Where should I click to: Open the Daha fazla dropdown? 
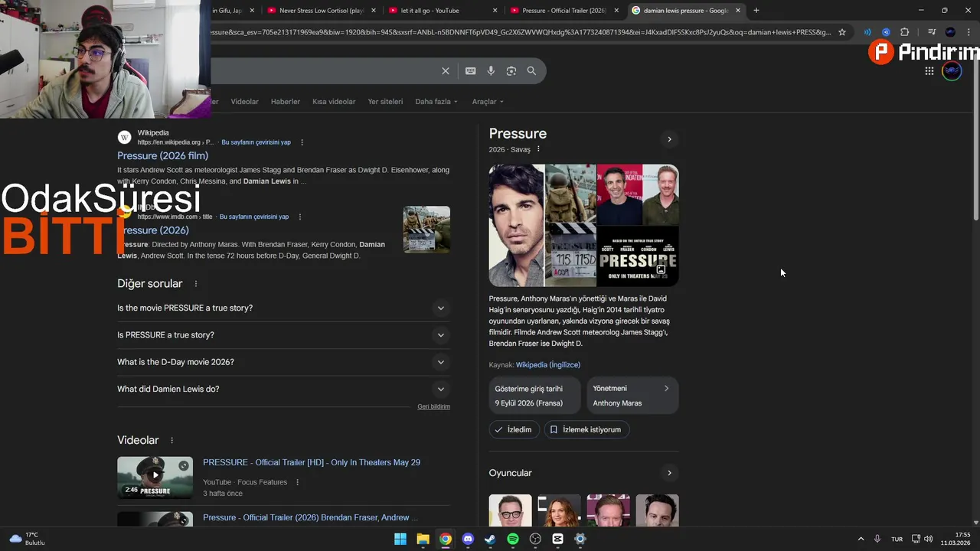436,102
